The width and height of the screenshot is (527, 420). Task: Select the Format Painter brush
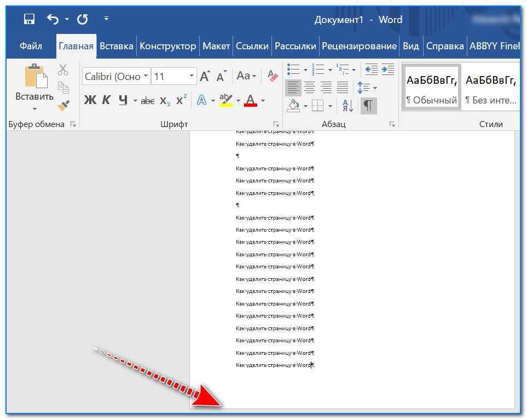63,105
